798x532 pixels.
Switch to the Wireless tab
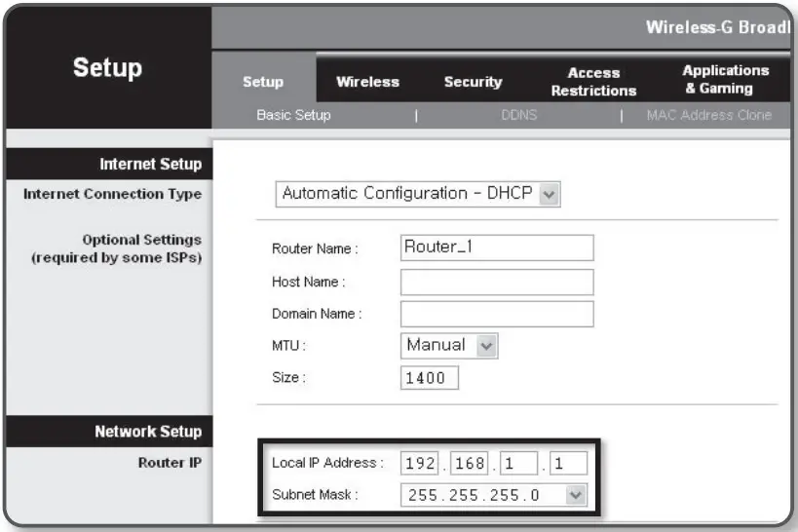tap(367, 82)
